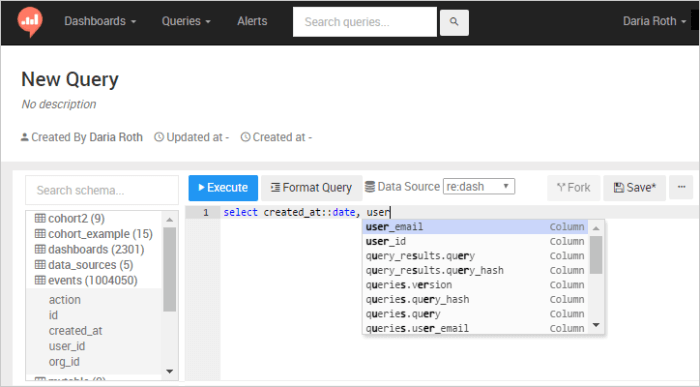This screenshot has height=387, width=700.
Task: Click the cohort_example table grid icon
Action: (x=40, y=233)
